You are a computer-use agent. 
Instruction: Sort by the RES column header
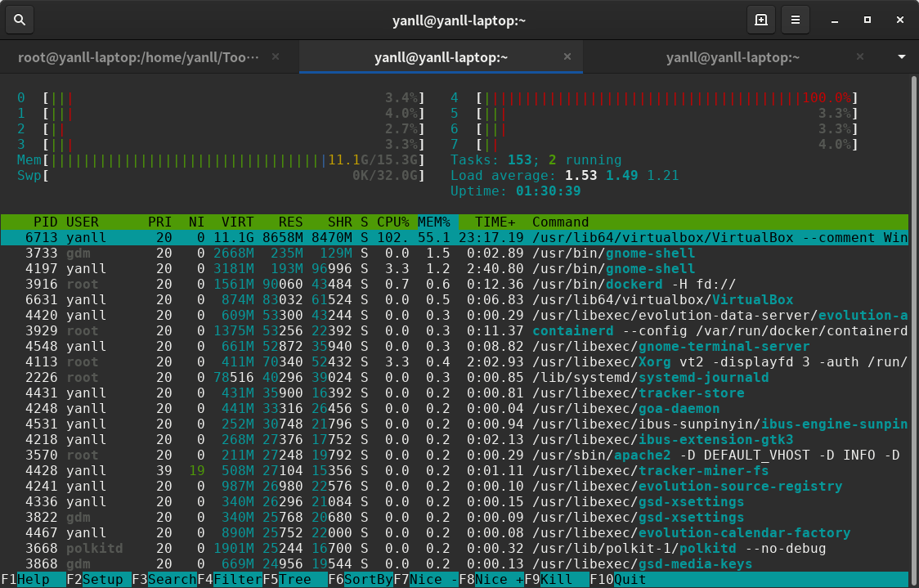click(291, 222)
